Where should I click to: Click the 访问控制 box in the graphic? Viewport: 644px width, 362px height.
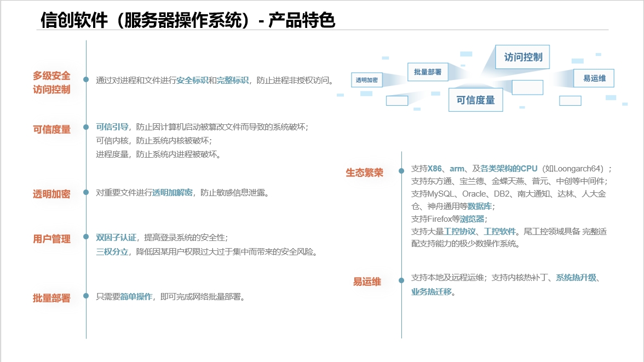click(x=522, y=57)
